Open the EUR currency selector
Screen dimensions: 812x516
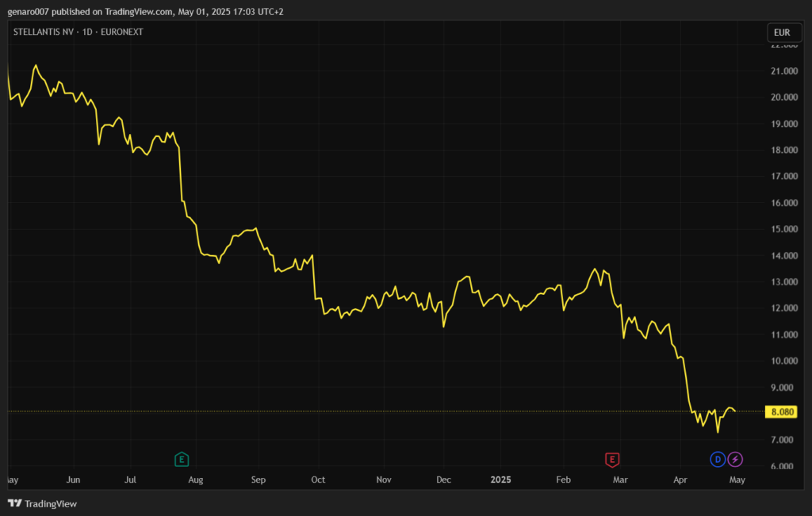[781, 32]
